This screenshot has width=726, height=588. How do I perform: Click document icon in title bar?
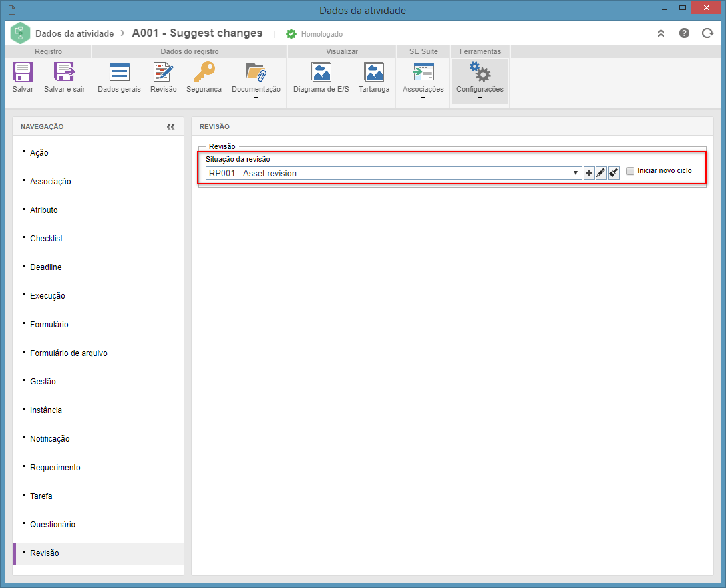pyautogui.click(x=12, y=10)
